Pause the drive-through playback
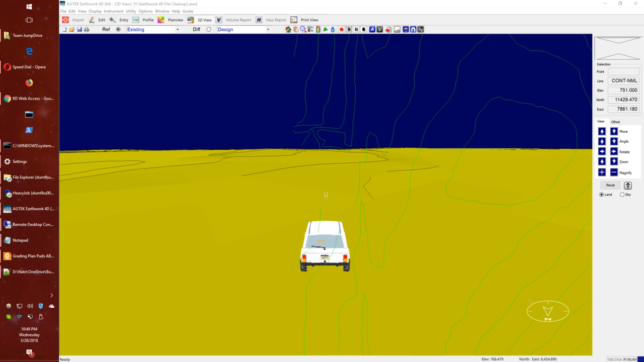Screen dimensions: 644x362 tap(356, 29)
